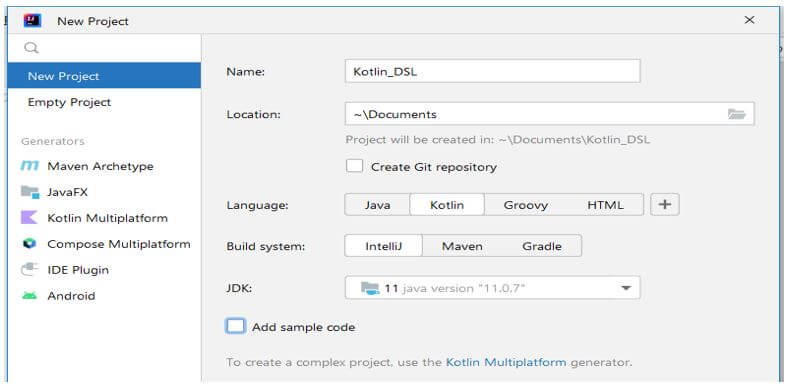This screenshot has height=390, width=797.
Task: Click the 'Name:' label
Action: click(246, 72)
